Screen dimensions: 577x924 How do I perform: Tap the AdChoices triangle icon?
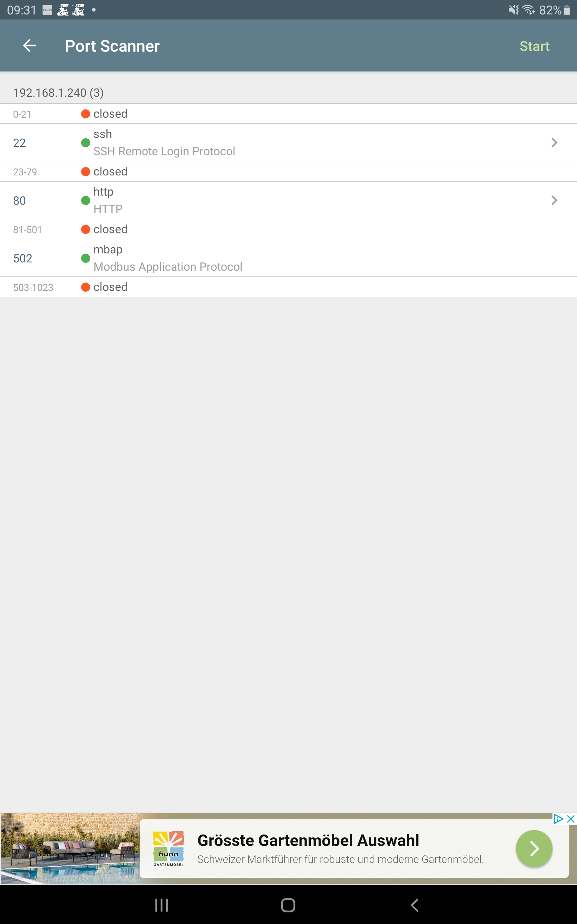558,819
